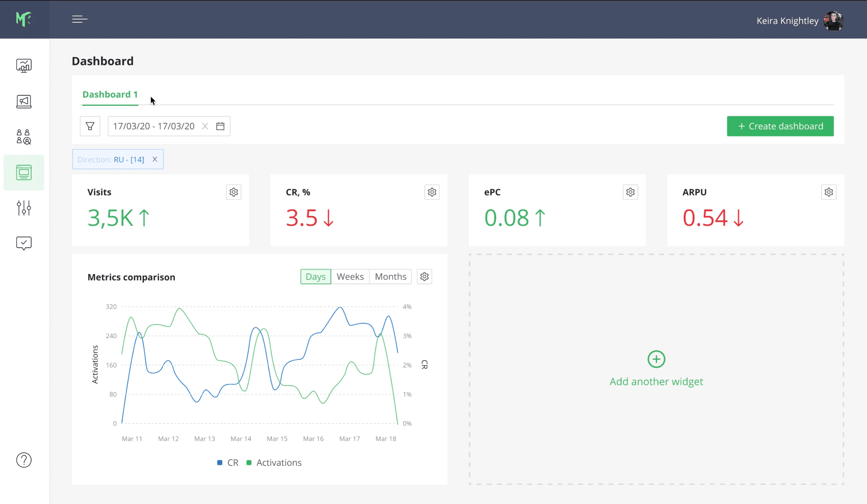Open the checkmark message sidebar icon

pos(24,243)
